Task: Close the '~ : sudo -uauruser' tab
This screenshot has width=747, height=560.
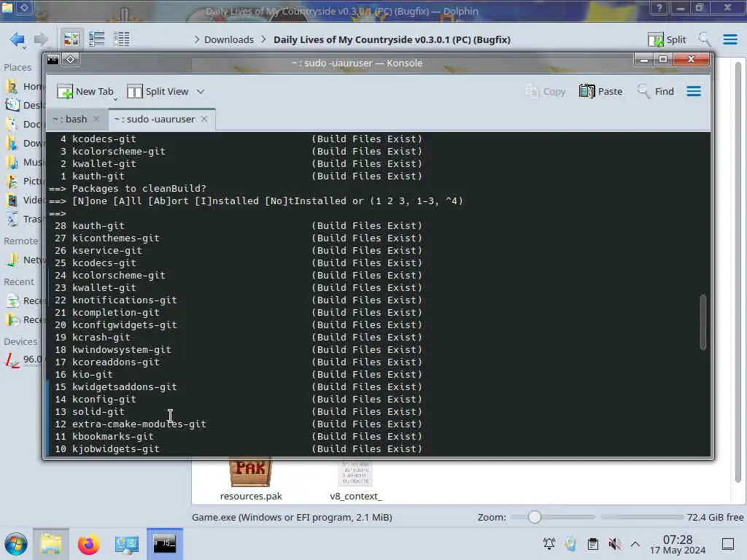Action: (x=204, y=119)
